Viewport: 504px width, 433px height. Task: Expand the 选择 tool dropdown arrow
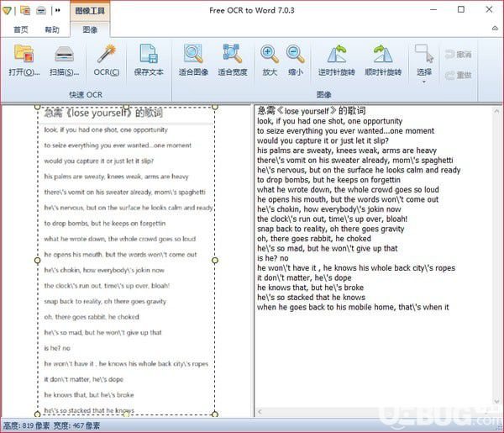[x=424, y=82]
